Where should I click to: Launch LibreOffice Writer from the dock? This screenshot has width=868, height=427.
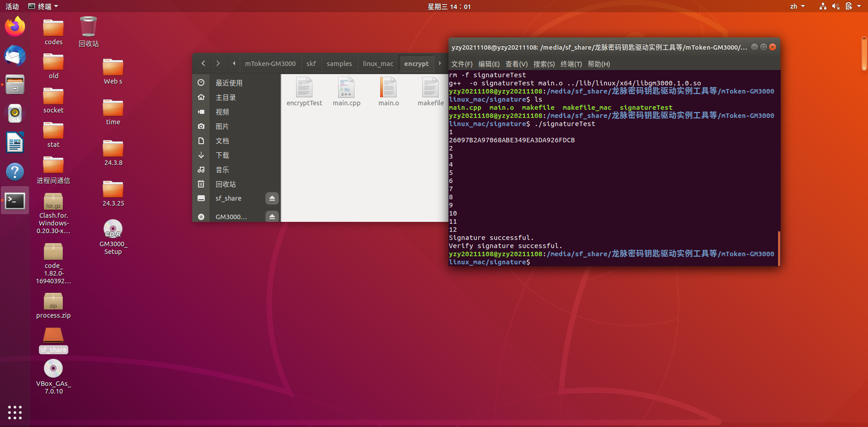coord(15,143)
